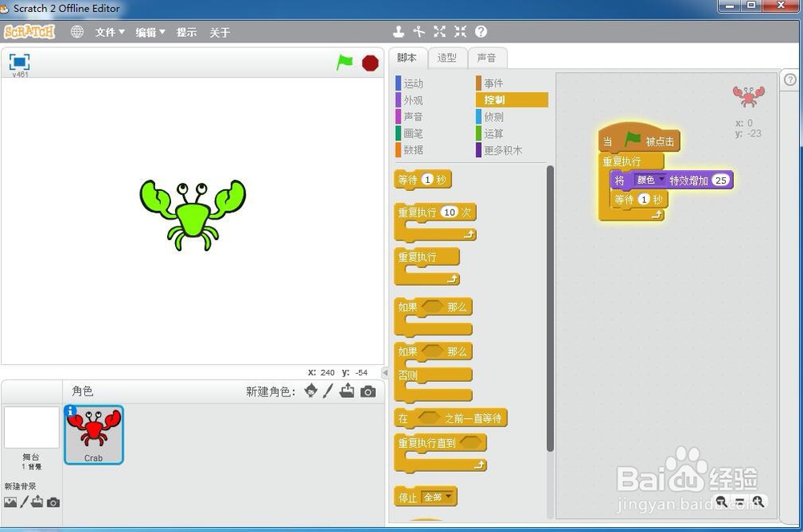The image size is (803, 532).
Task: Paint a new backdrop
Action: [x=24, y=502]
